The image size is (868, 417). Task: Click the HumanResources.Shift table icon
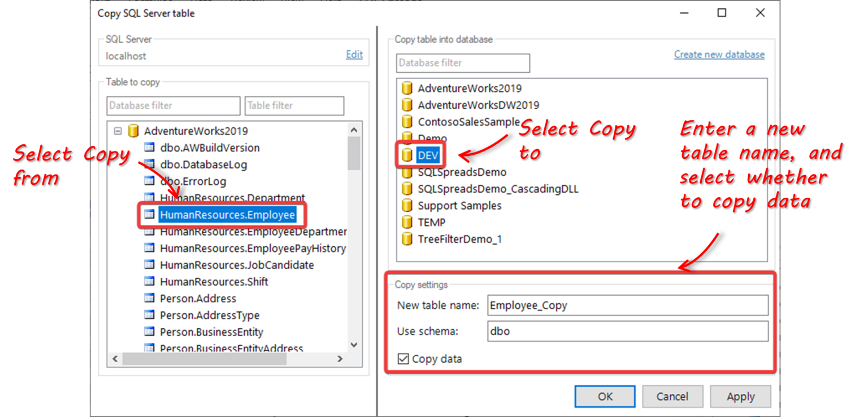[x=149, y=281]
